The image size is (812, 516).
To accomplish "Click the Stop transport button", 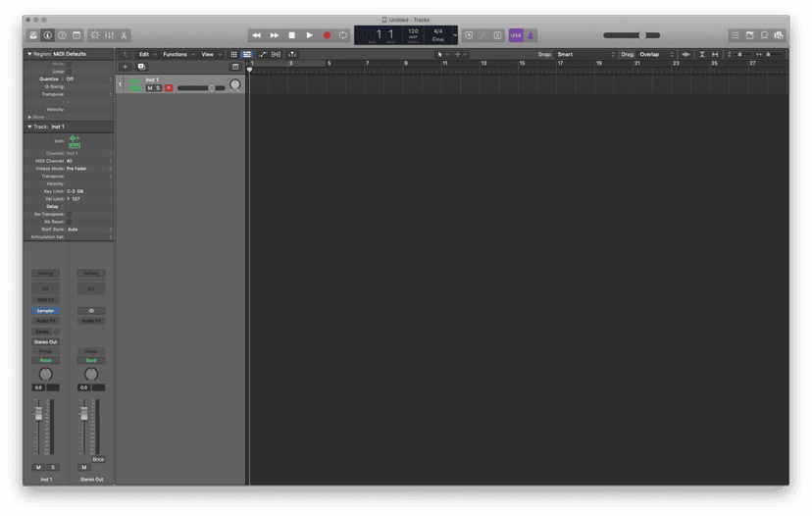I will (291, 35).
